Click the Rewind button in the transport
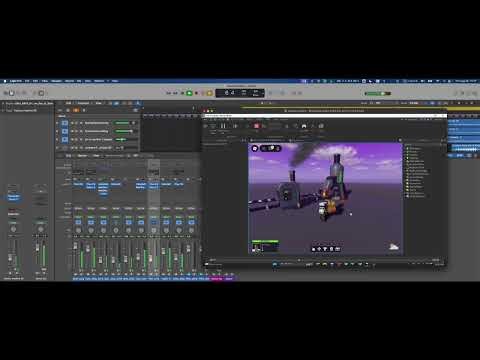This screenshot has height=360, width=480. tap(169, 93)
